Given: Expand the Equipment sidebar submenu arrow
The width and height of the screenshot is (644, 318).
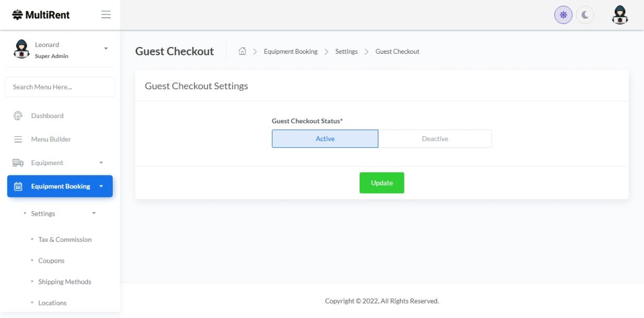Looking at the screenshot, I should (x=101, y=163).
